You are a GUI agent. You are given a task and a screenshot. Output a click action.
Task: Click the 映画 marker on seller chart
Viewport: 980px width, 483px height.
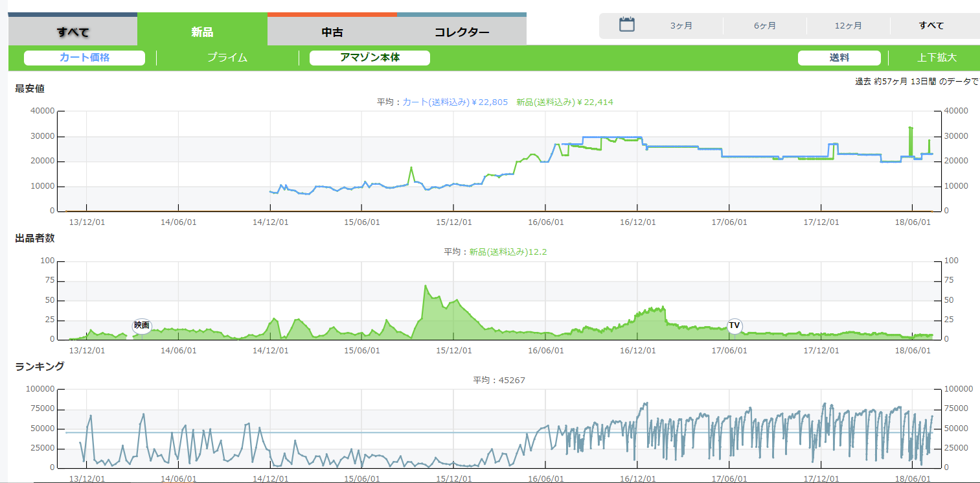point(142,325)
